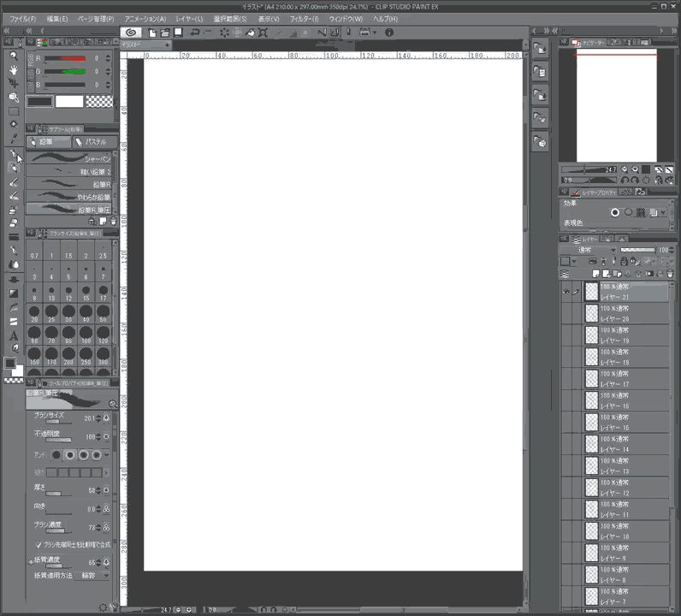681x616 pixels.
Task: Open CLIP STUDIO launcher spiral icon
Action: point(131,33)
